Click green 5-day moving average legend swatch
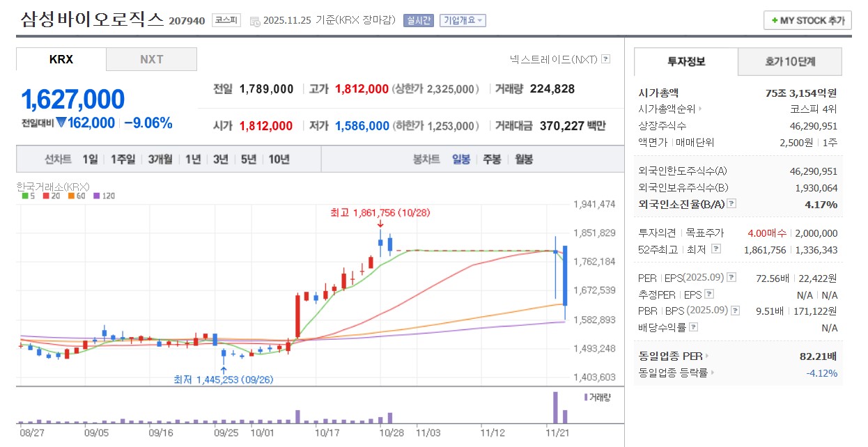The width and height of the screenshot is (868, 447). point(24,196)
